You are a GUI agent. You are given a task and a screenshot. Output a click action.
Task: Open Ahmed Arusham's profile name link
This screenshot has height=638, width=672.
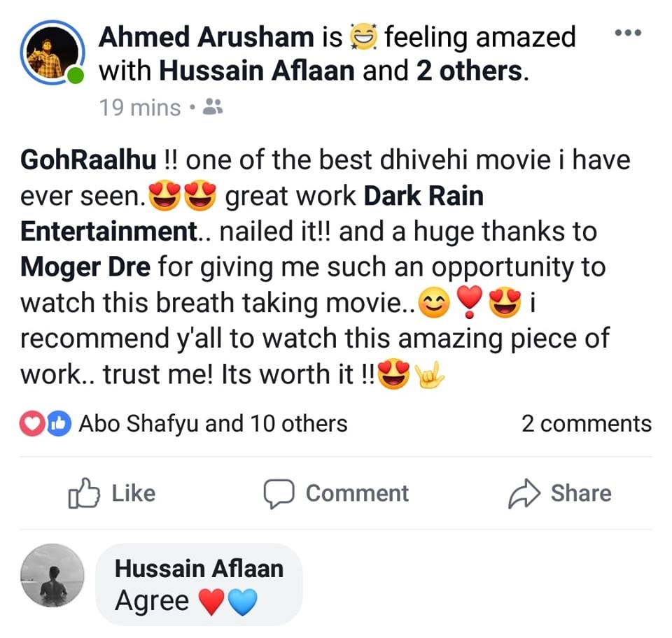point(206,37)
